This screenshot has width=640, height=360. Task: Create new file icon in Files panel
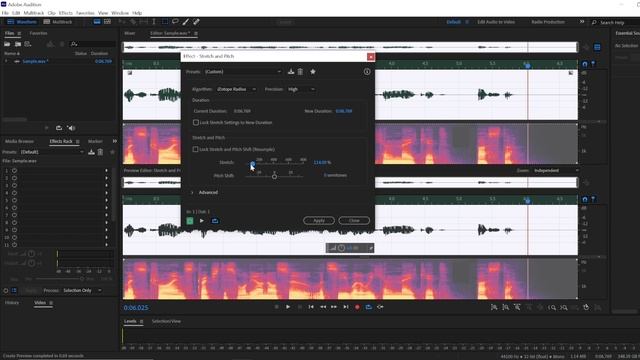[28, 44]
